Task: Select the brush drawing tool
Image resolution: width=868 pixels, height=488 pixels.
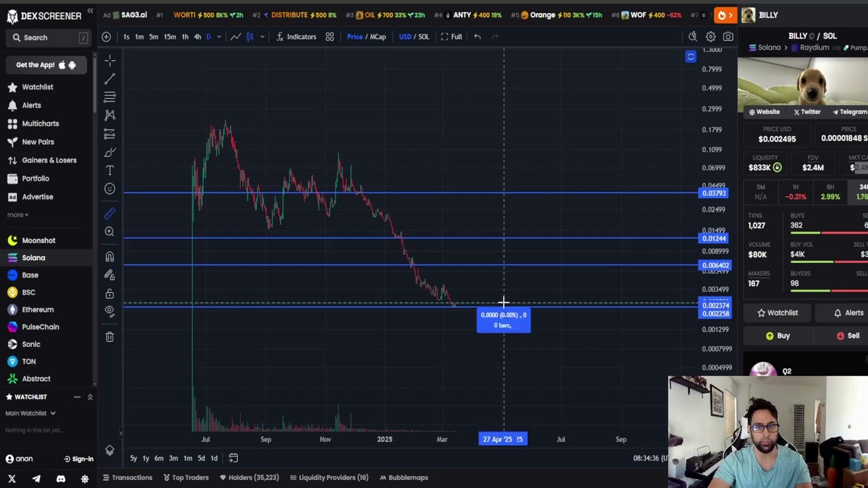Action: click(x=110, y=152)
